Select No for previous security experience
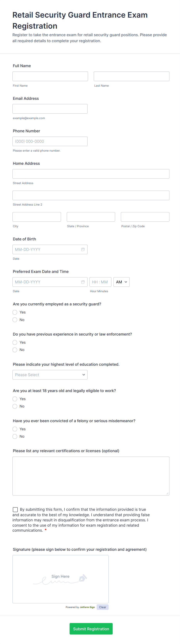 (15, 350)
